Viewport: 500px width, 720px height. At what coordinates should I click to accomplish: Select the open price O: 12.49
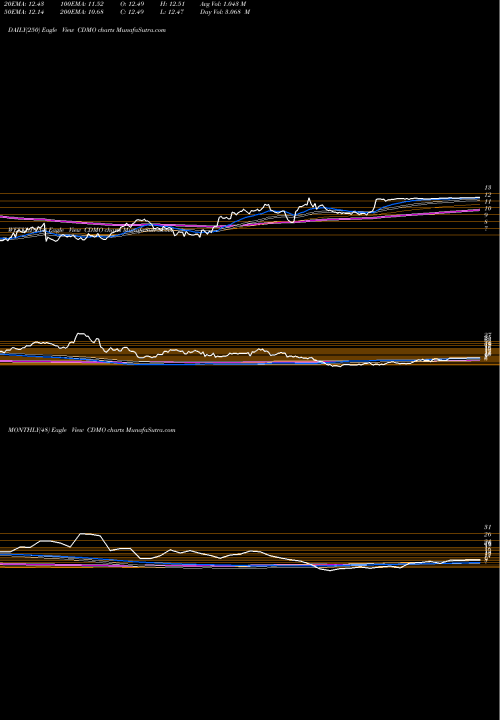coord(133,4)
